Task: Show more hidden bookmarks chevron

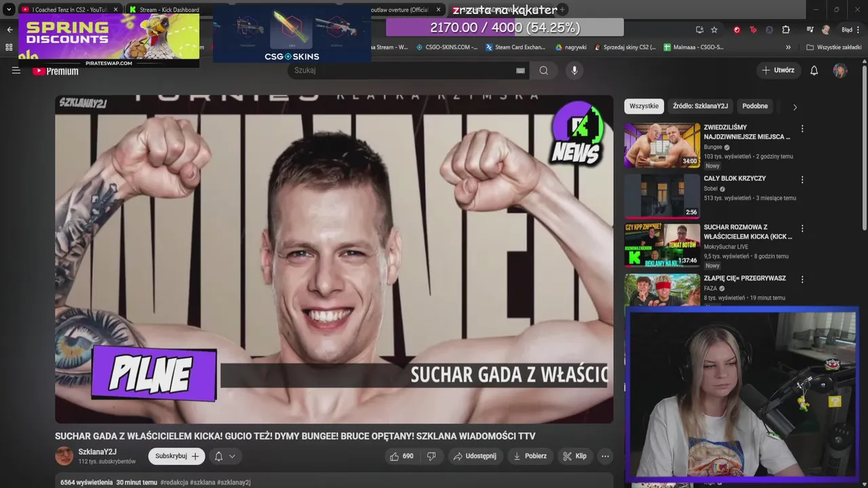Action: click(788, 47)
